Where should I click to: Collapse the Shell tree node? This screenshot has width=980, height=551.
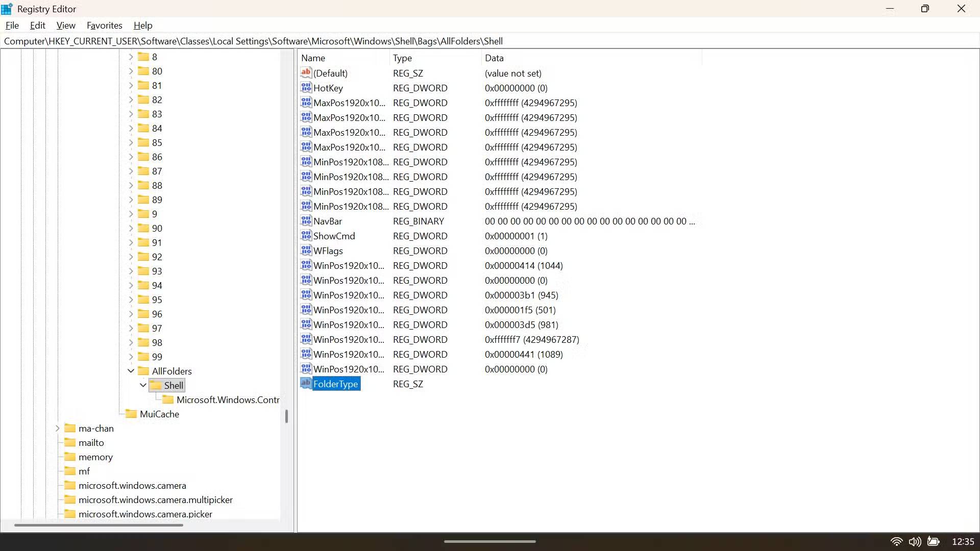(143, 385)
